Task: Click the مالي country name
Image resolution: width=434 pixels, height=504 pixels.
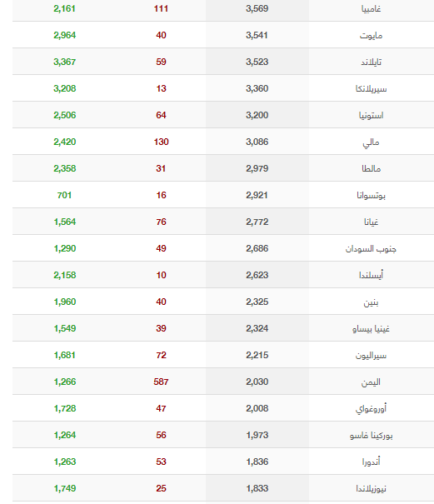Action: 371,142
